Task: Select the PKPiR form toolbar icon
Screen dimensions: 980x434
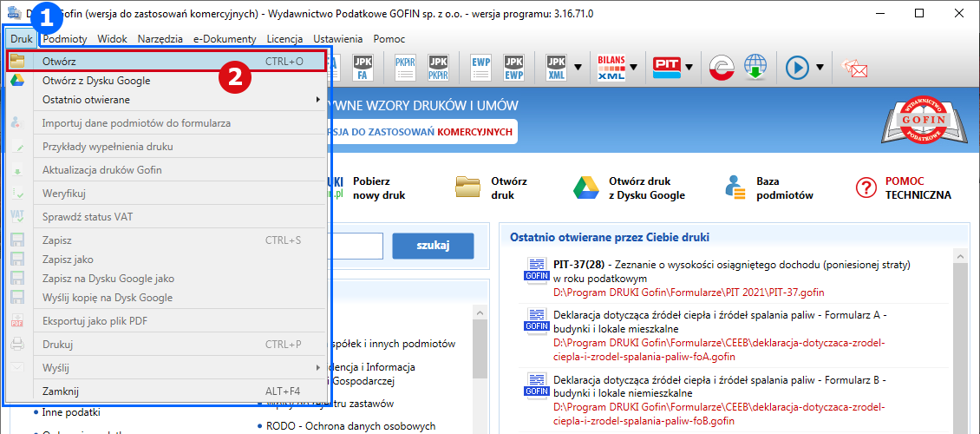Action: (404, 66)
